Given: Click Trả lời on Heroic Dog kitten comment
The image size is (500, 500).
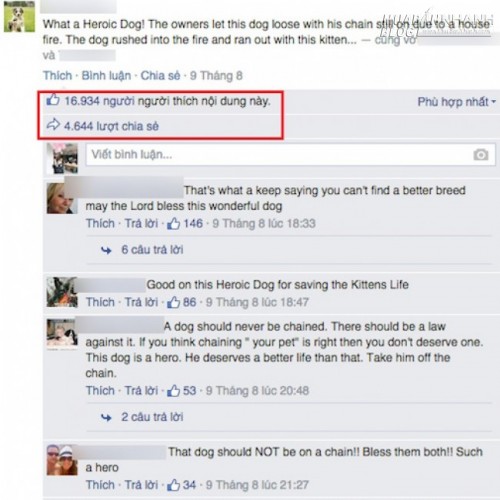Looking at the screenshot, I should [x=141, y=302].
